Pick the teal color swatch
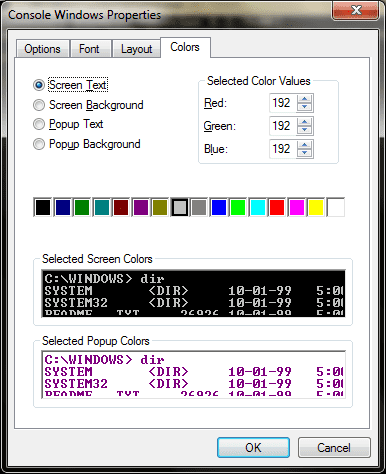 (x=102, y=207)
